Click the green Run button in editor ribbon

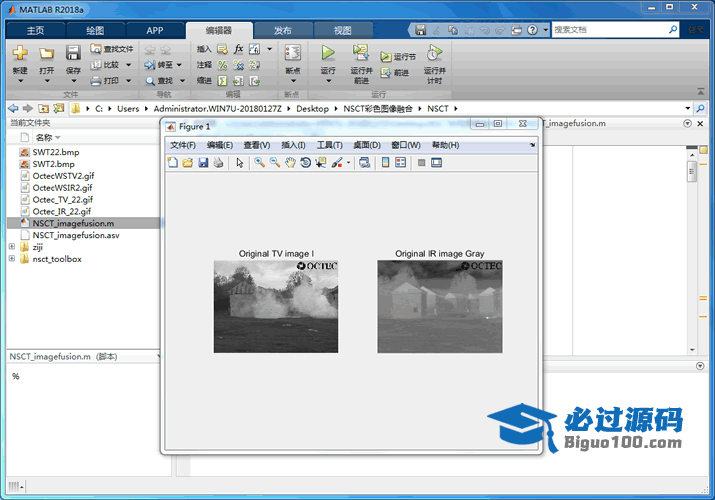(x=328, y=52)
